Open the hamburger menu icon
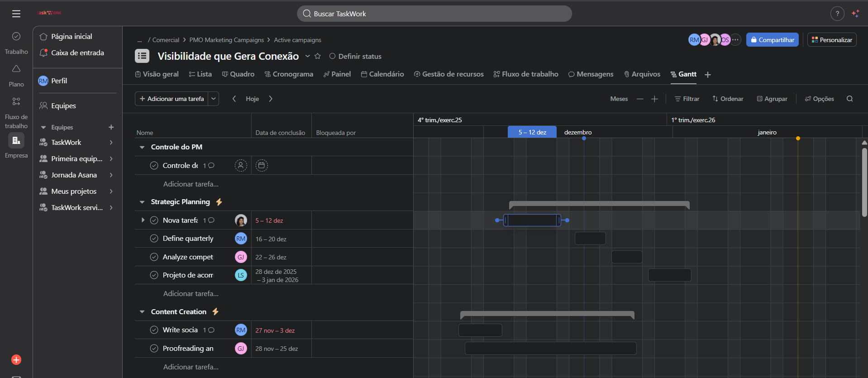The height and width of the screenshot is (378, 868). coord(16,14)
